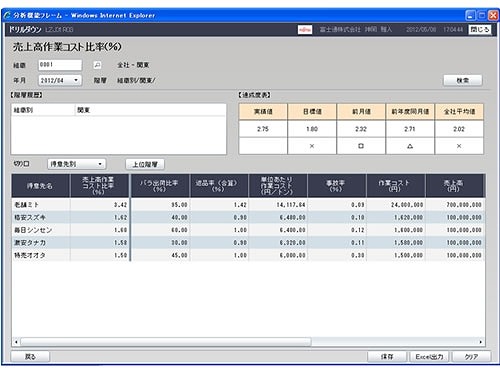Click the 上位階層 button
500x380 pixels.
145,164
